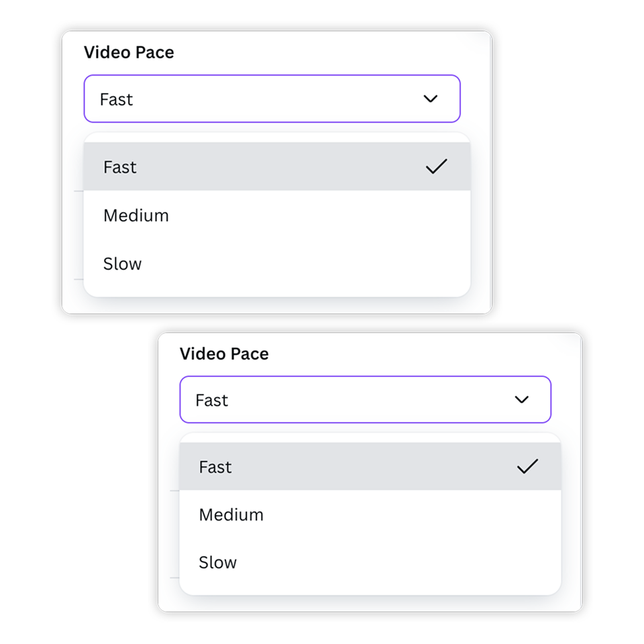The width and height of the screenshot is (644, 644).
Task: Click the tick mark in the second dropdown menu
Action: 529,466
